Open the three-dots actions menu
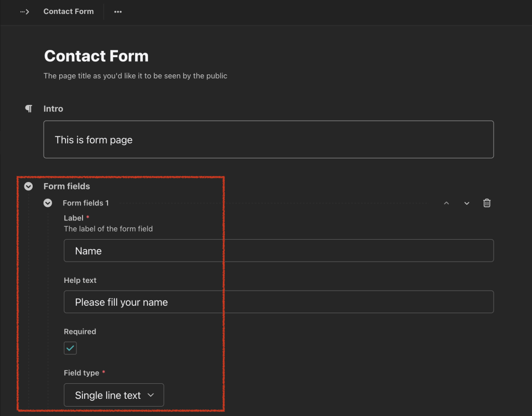Image resolution: width=532 pixels, height=416 pixels. (x=118, y=11)
